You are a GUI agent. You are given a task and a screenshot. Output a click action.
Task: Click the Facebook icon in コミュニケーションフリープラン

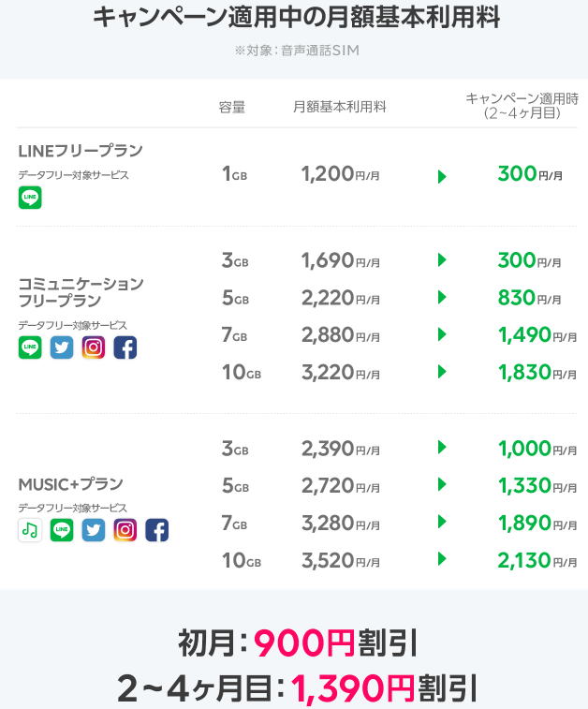click(x=125, y=347)
